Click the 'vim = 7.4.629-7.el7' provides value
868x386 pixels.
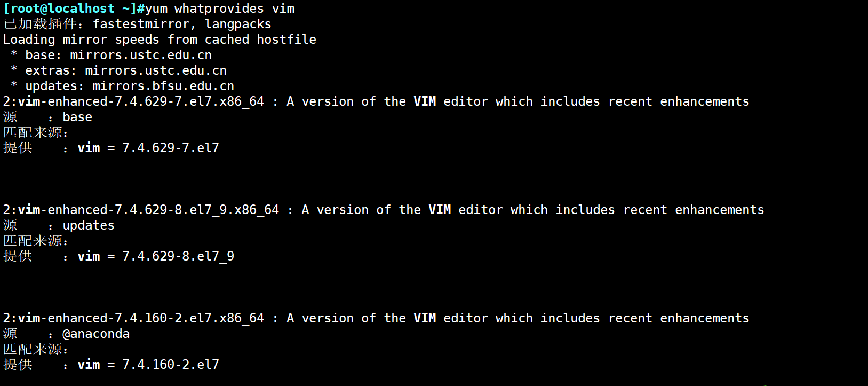coord(148,148)
